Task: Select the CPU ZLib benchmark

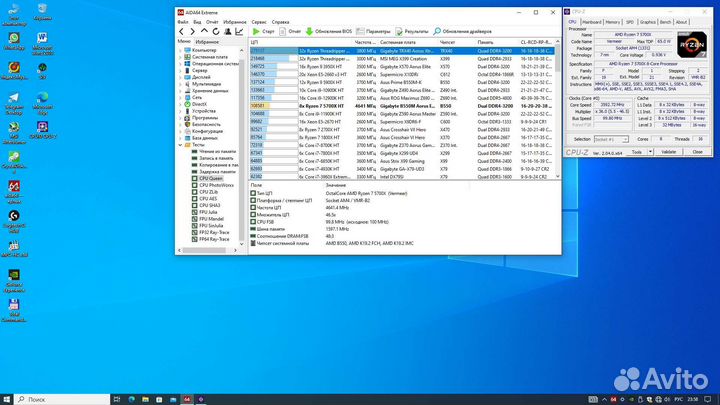Action: pyautogui.click(x=208, y=192)
